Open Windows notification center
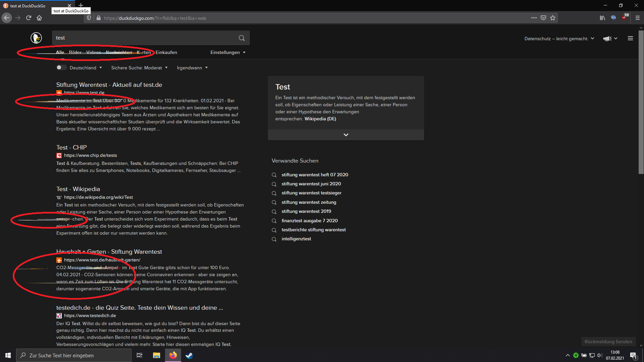 coord(633,355)
